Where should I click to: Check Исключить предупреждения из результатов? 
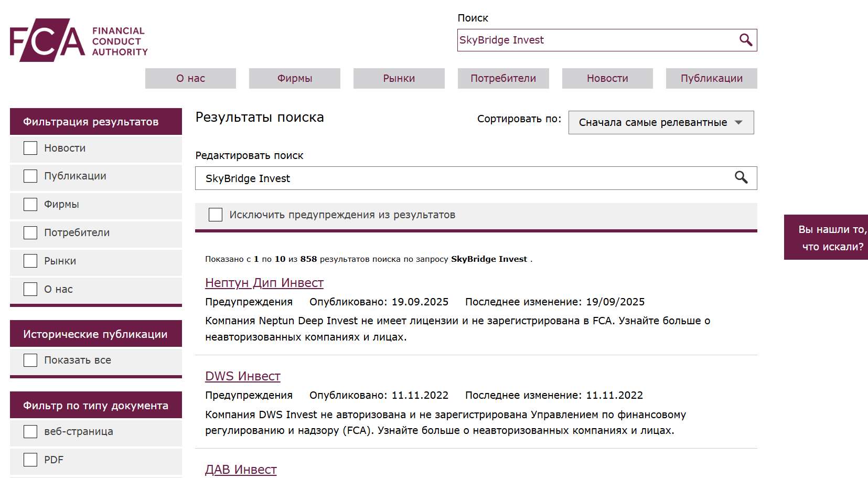pyautogui.click(x=216, y=215)
